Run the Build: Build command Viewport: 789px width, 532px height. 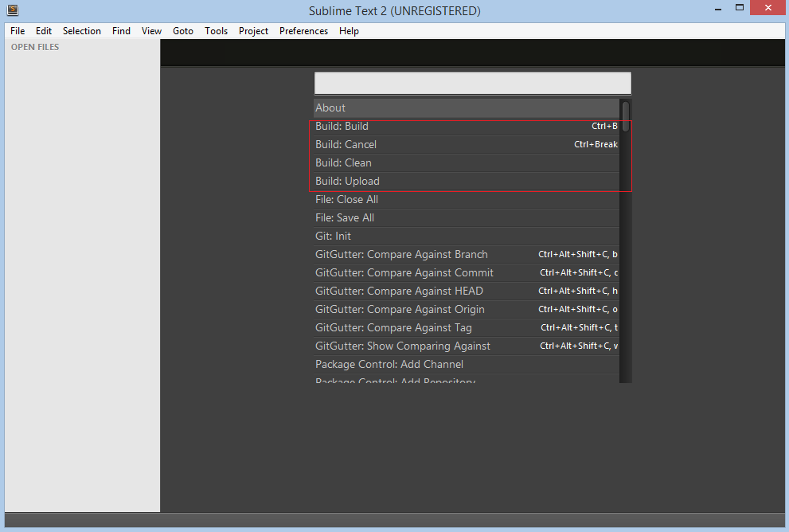[467, 127]
